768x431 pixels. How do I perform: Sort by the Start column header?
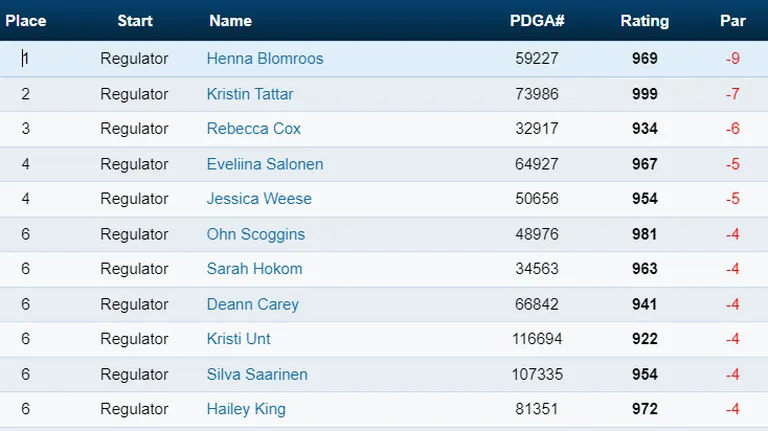[x=135, y=21]
